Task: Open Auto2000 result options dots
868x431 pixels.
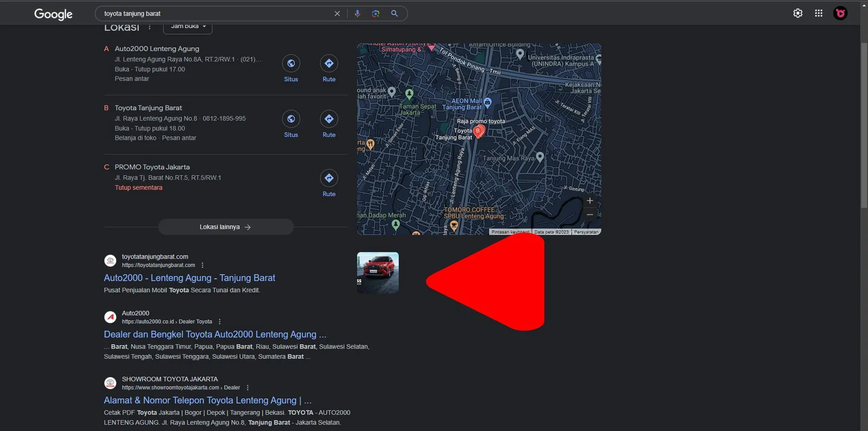Action: click(x=220, y=321)
